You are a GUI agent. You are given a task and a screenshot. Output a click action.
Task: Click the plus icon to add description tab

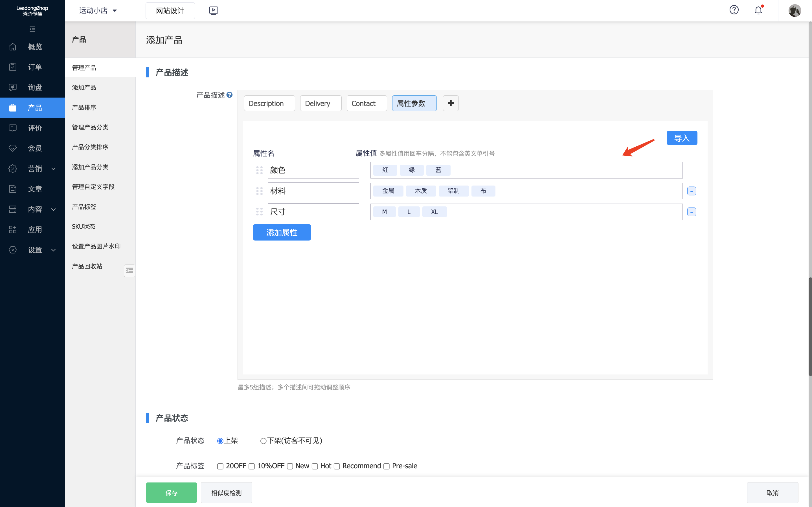pos(451,103)
